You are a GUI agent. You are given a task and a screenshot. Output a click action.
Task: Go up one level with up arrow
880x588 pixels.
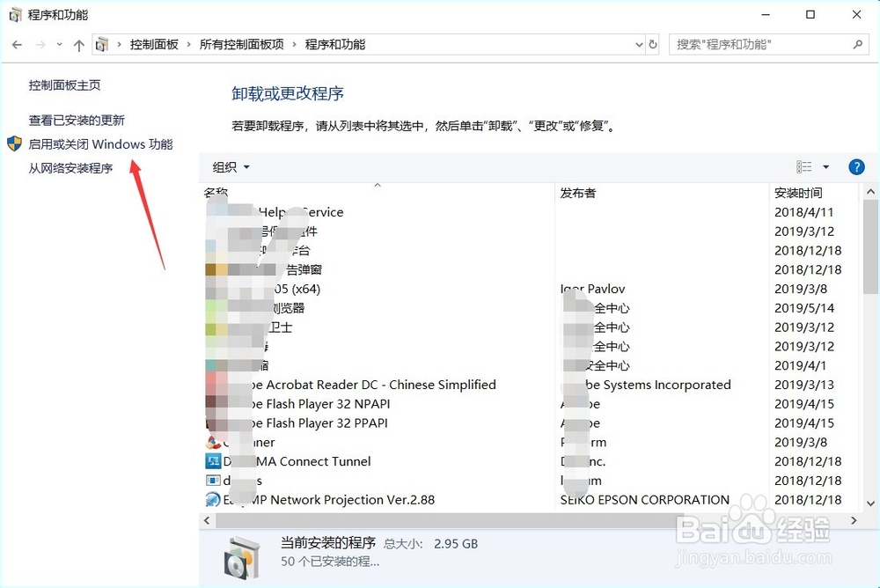78,45
